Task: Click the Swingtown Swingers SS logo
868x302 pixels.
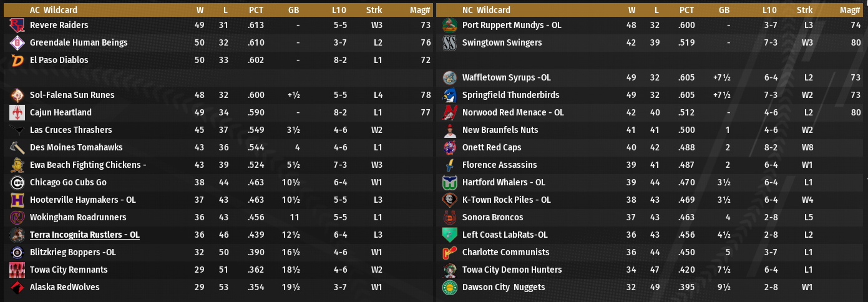Action: point(449,42)
